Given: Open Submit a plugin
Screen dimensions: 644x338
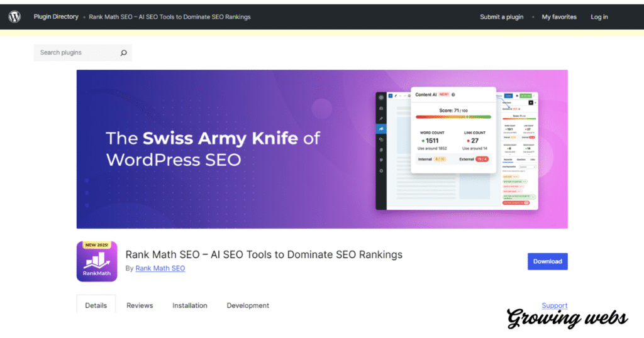Looking at the screenshot, I should [x=501, y=17].
